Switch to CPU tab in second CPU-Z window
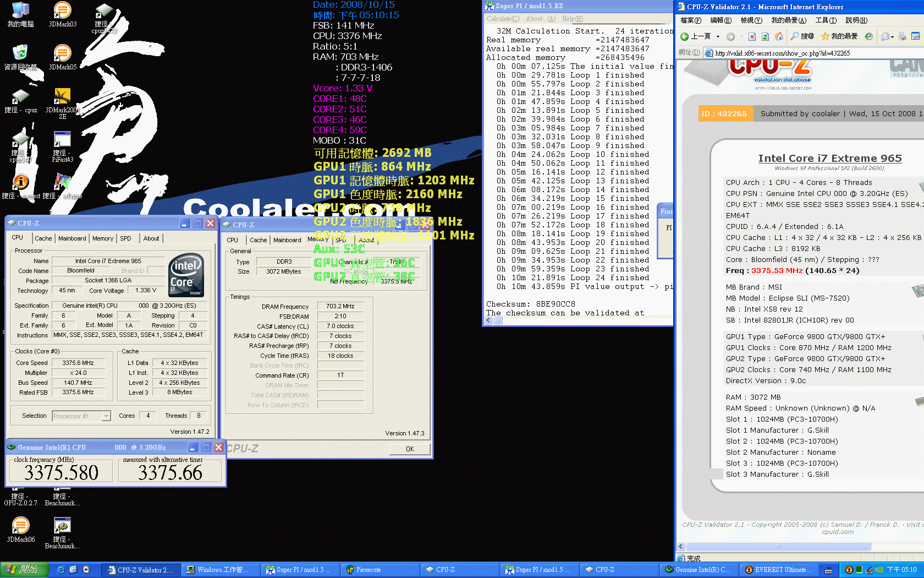Screen dimensions: 924x578 pyautogui.click(x=233, y=240)
